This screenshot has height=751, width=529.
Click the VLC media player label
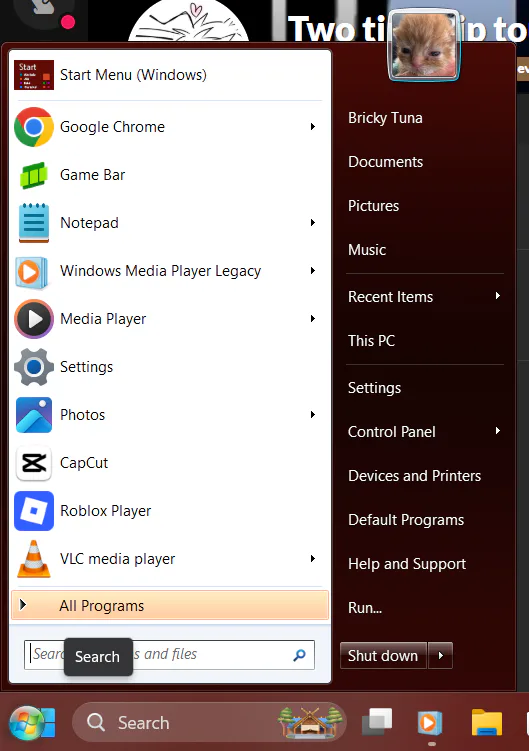point(117,559)
